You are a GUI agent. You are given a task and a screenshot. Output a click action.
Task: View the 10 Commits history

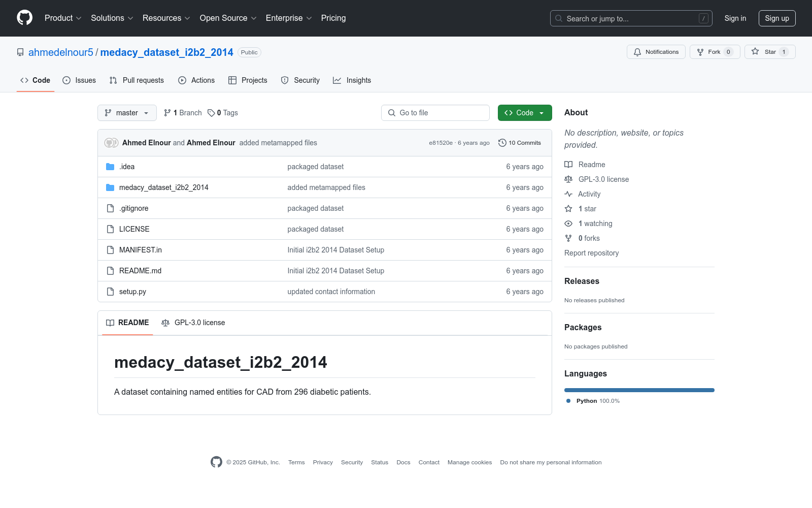(x=520, y=143)
